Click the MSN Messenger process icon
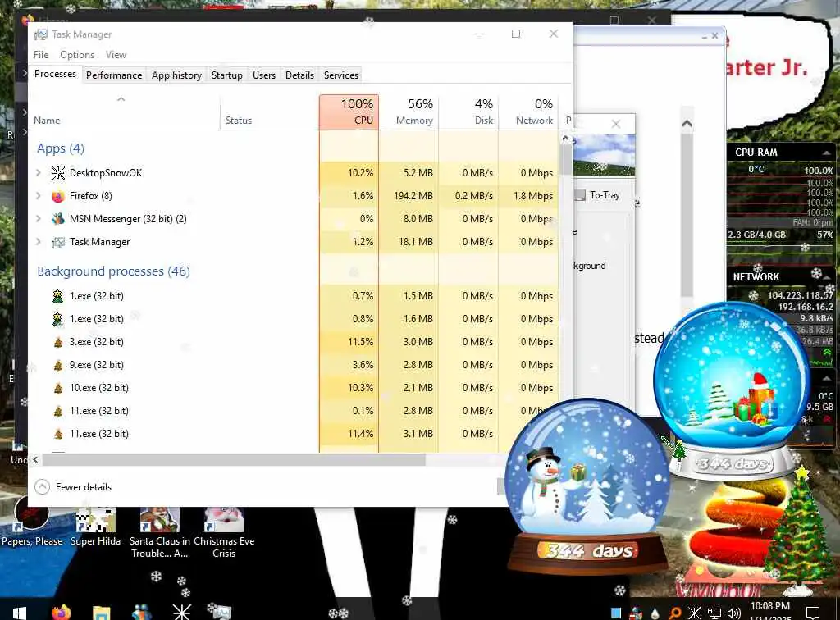The image size is (840, 620). click(58, 219)
